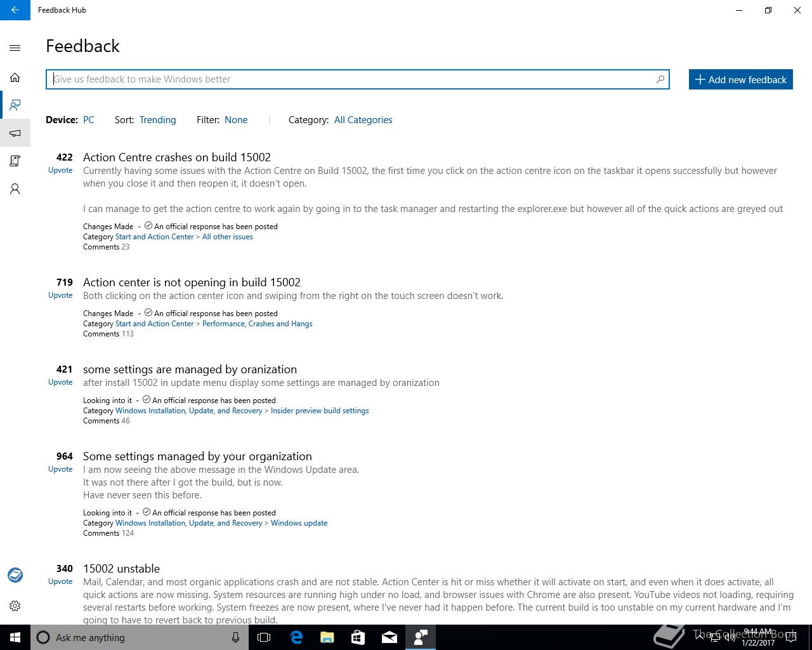The height and width of the screenshot is (650, 812).
Task: Open the hamburger navigation menu
Action: (15, 48)
